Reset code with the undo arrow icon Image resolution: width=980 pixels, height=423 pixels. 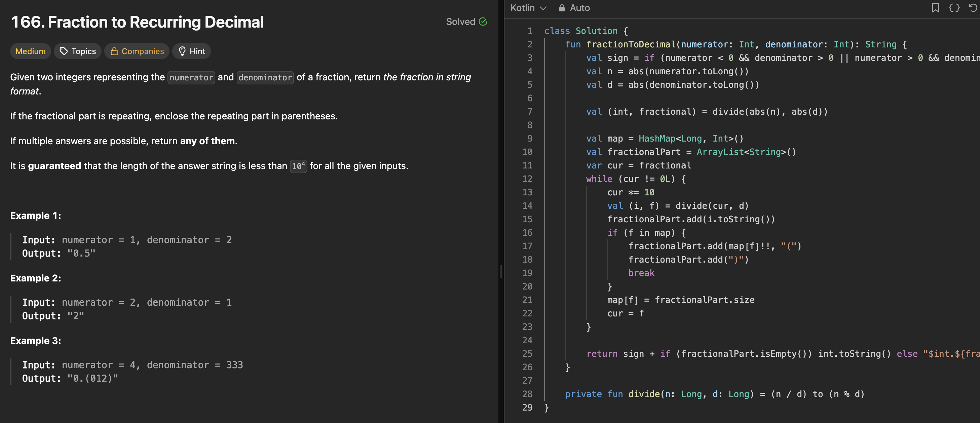click(973, 8)
